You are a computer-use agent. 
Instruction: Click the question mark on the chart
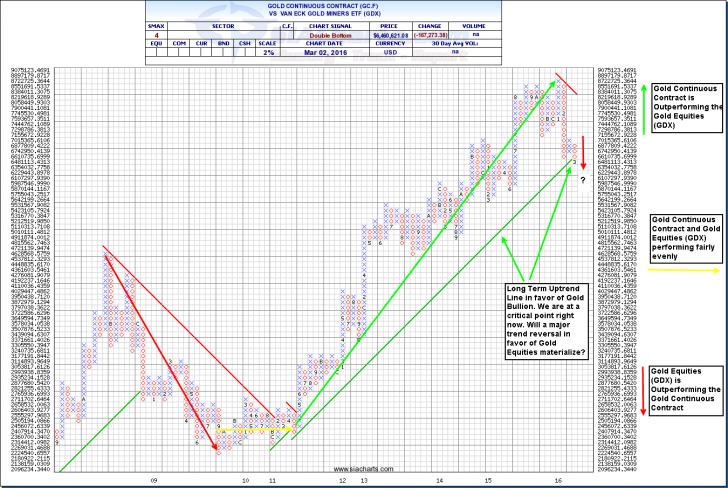click(x=583, y=179)
